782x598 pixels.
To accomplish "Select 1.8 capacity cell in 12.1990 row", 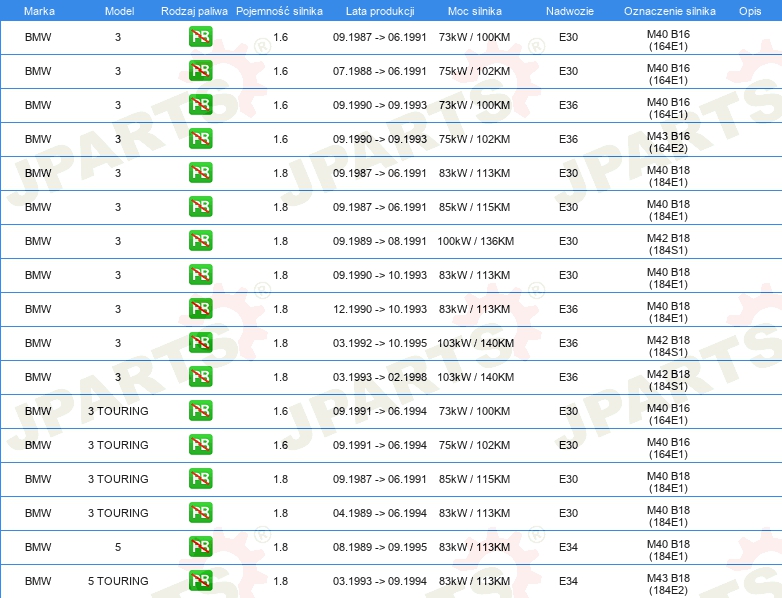I will 280,309.
